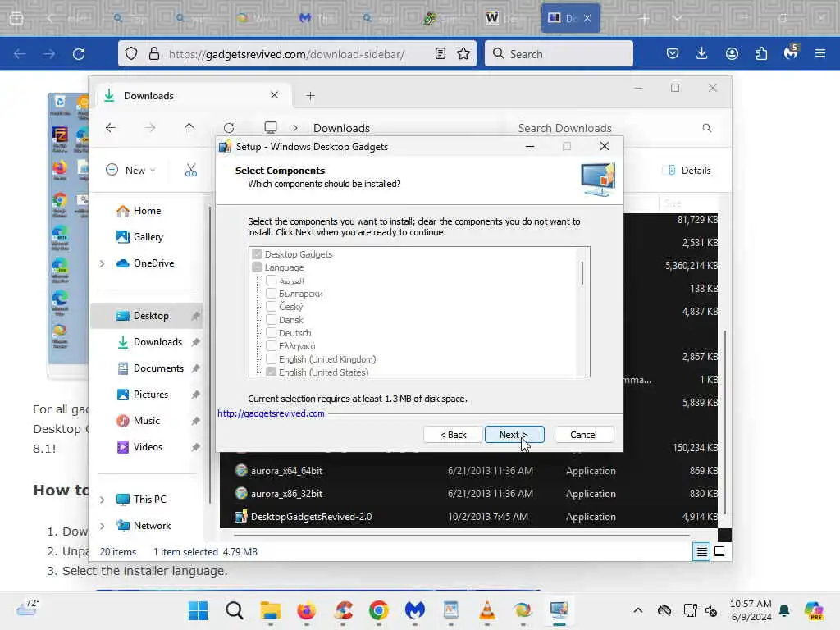
Task: Open the taskbar clock and date
Action: point(751,610)
